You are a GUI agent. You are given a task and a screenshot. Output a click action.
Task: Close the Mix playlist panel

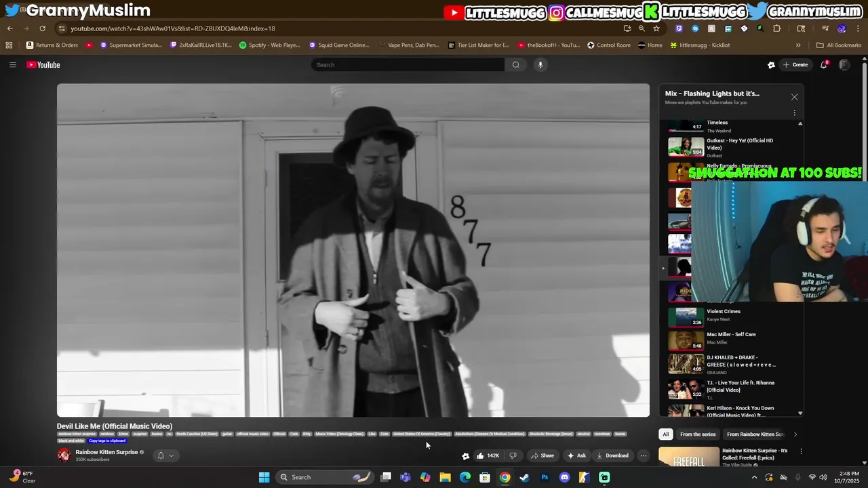(x=794, y=97)
